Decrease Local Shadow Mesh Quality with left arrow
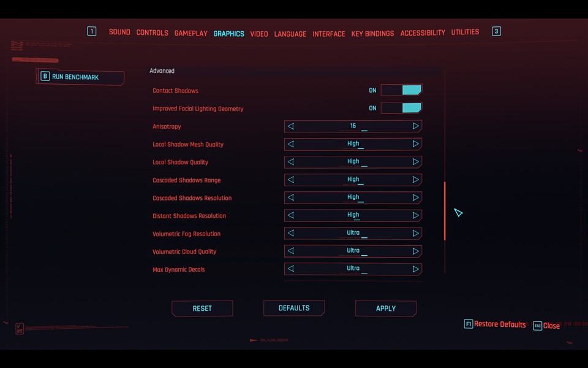The width and height of the screenshot is (588, 368). pos(291,144)
